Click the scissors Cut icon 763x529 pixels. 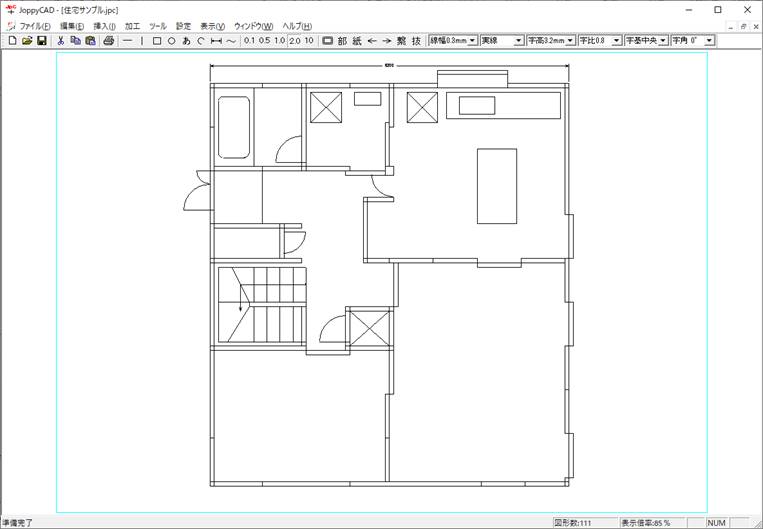61,41
